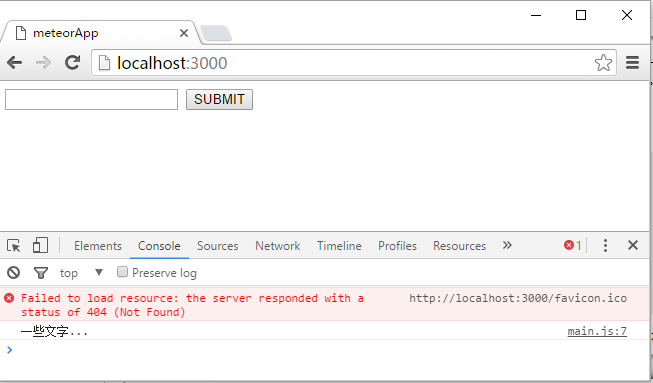Image resolution: width=653 pixels, height=383 pixels.
Task: Open DevTools three-dot settings menu
Action: pos(605,246)
